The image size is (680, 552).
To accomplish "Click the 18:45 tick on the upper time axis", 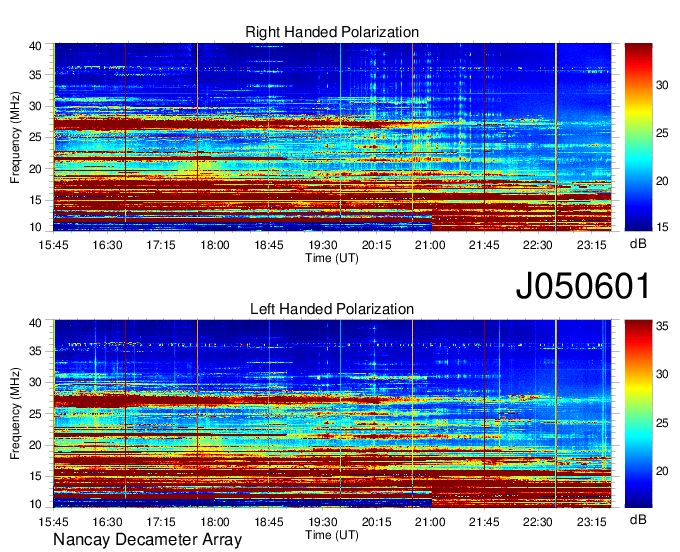I will tap(268, 245).
